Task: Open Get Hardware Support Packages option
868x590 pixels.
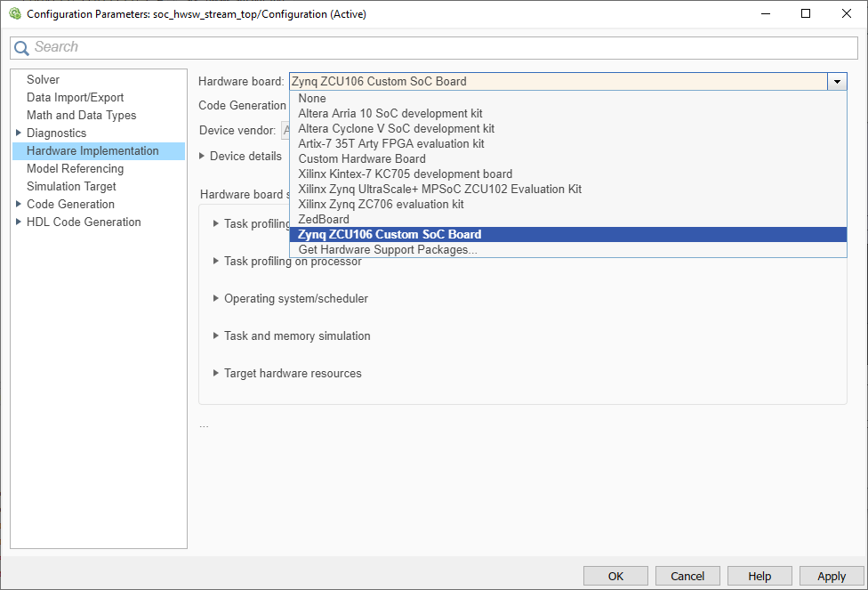Action: 568,249
